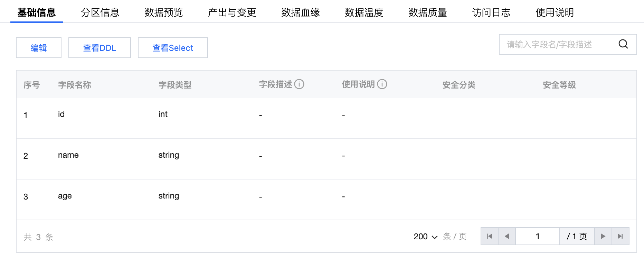The image size is (644, 258).
Task: Click the 查看Select button
Action: coord(173,48)
